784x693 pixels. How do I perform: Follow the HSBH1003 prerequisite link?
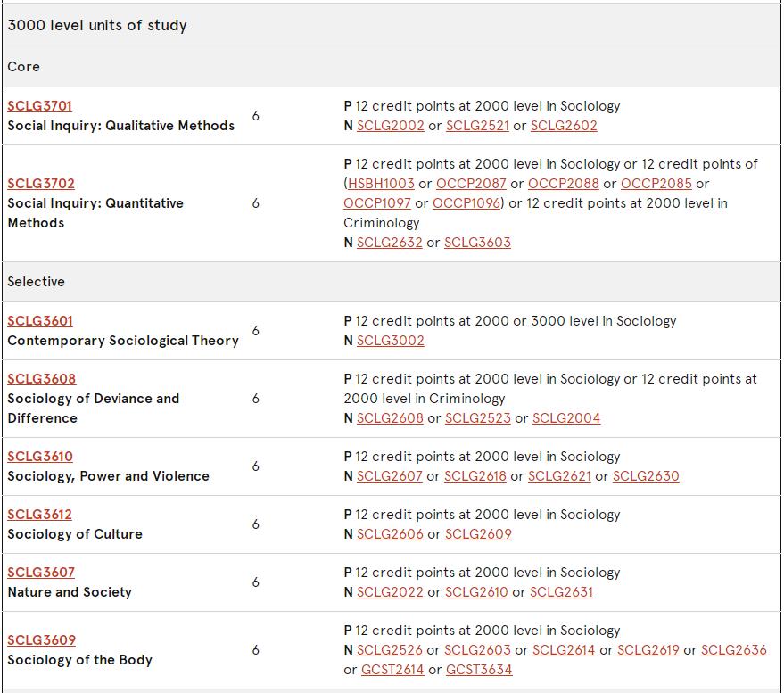(381, 184)
